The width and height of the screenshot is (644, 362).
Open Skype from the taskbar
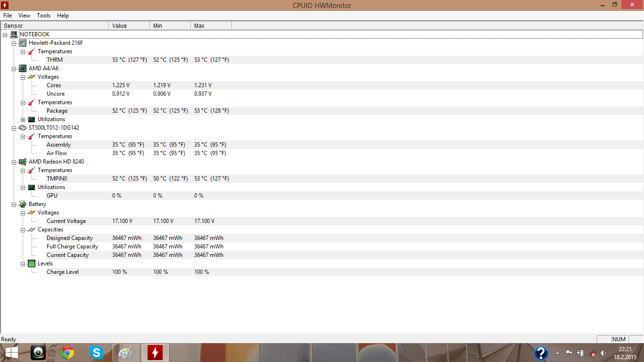(97, 353)
